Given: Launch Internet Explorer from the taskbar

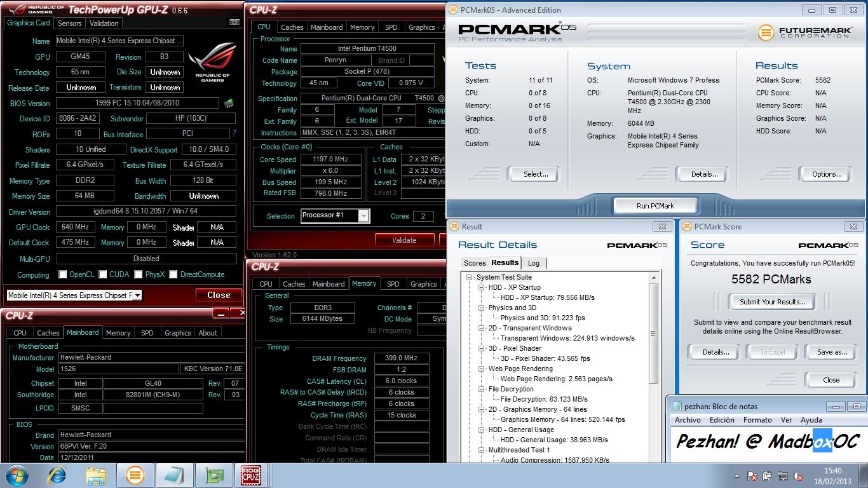Looking at the screenshot, I should coord(57,475).
